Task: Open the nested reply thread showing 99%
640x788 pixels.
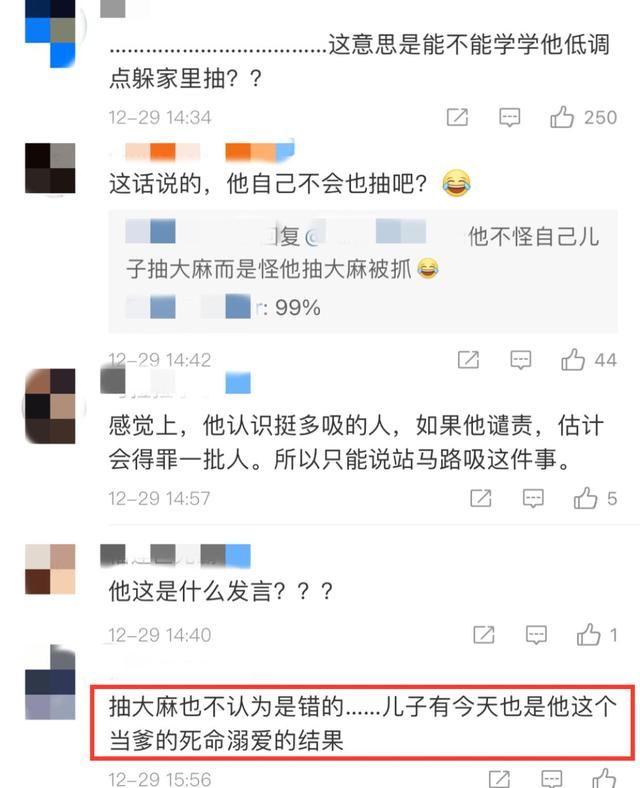Action: tap(363, 272)
